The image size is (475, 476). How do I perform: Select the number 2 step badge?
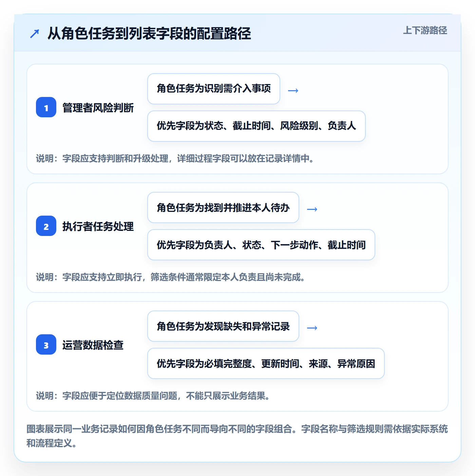(x=46, y=226)
